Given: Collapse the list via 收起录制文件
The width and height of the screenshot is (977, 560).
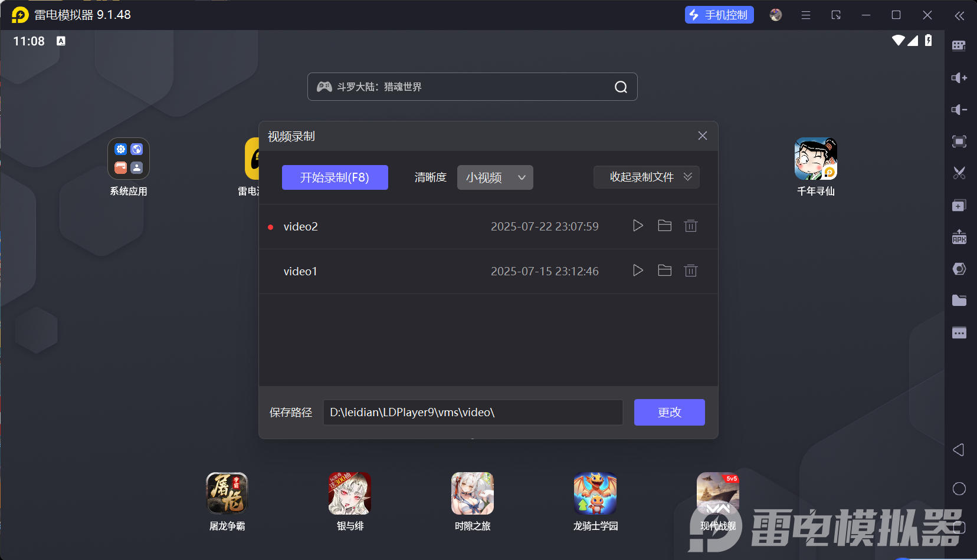Looking at the screenshot, I should [x=646, y=177].
